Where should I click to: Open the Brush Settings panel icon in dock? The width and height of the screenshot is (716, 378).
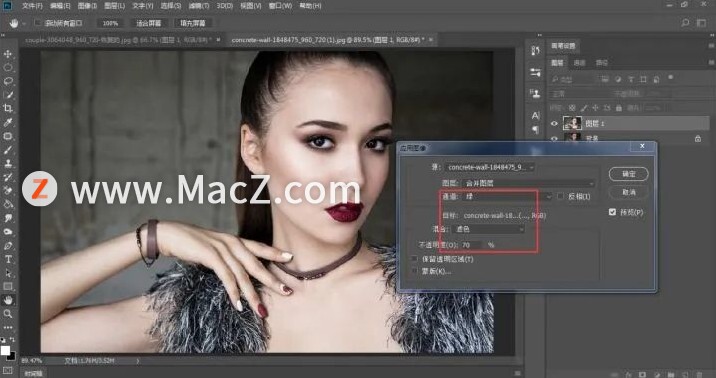536,72
